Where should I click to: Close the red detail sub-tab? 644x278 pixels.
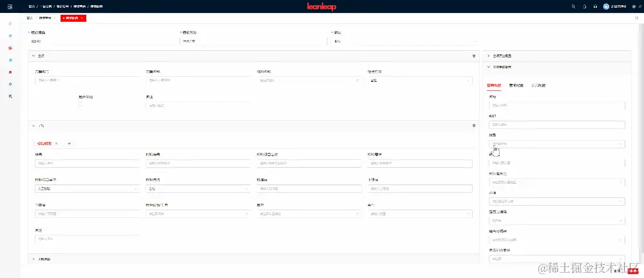[56, 144]
